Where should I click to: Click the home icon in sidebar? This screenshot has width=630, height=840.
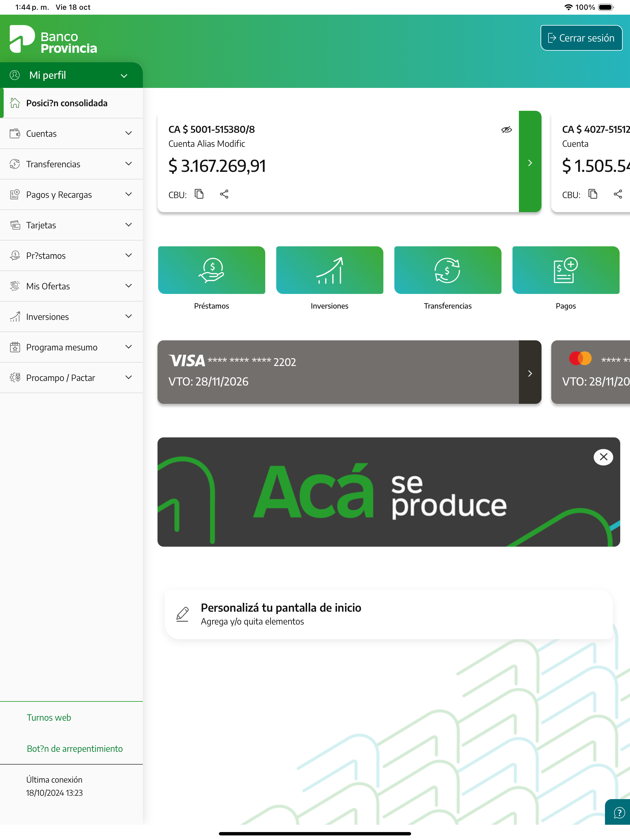pyautogui.click(x=15, y=103)
